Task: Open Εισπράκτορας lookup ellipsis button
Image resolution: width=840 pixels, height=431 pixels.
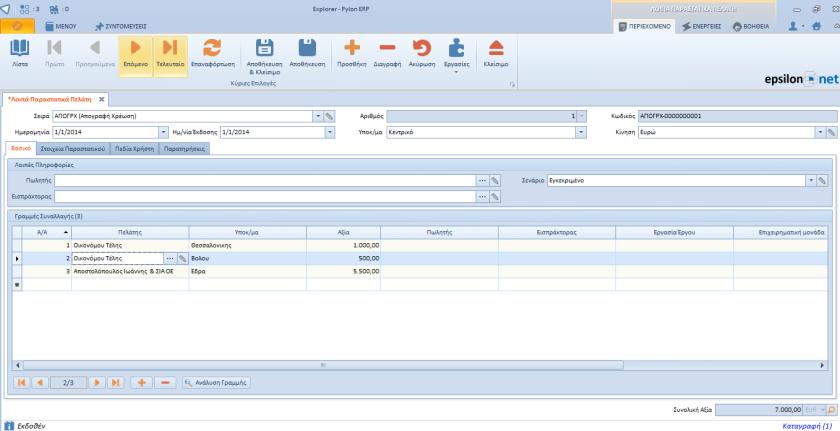Action: (482, 197)
